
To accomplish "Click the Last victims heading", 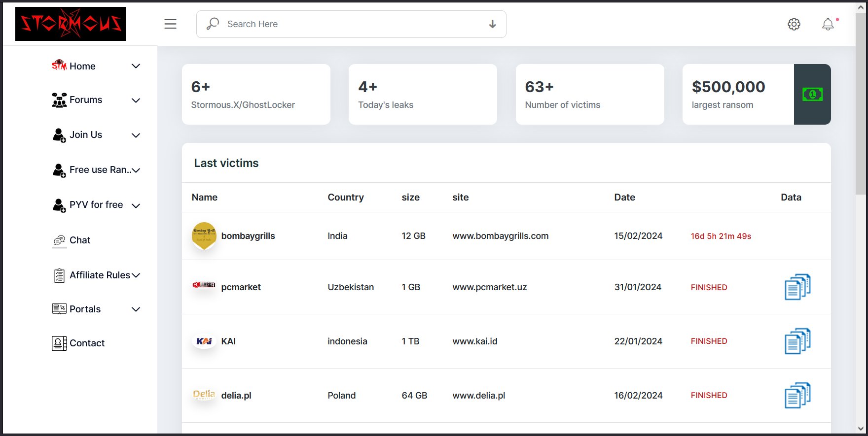I will pos(226,163).
